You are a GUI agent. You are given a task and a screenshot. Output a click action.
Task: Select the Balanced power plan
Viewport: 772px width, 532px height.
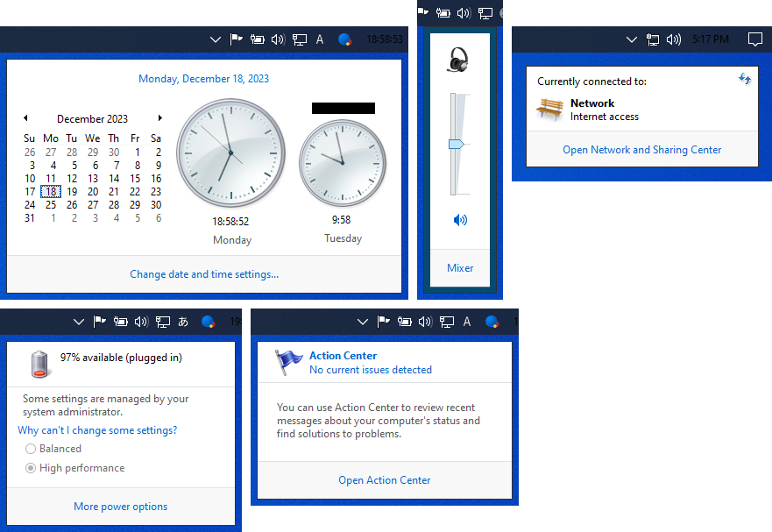point(31,449)
